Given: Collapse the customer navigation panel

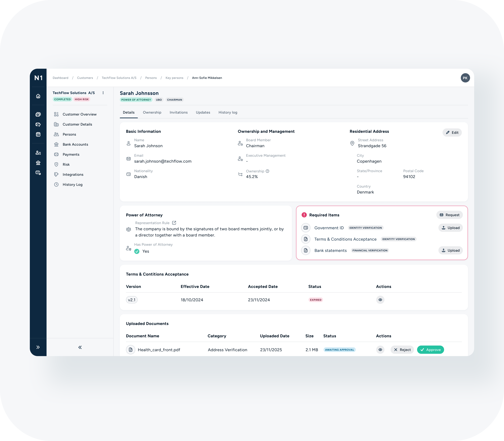Looking at the screenshot, I should pos(80,347).
